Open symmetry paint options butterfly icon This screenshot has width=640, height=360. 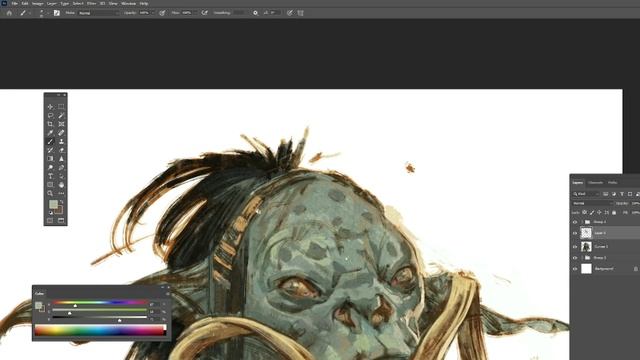(300, 13)
